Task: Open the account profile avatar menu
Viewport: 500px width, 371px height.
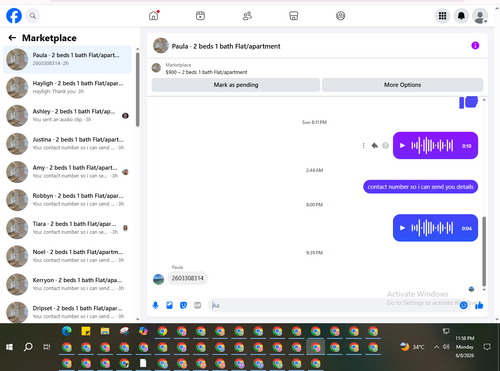Action: tap(480, 16)
